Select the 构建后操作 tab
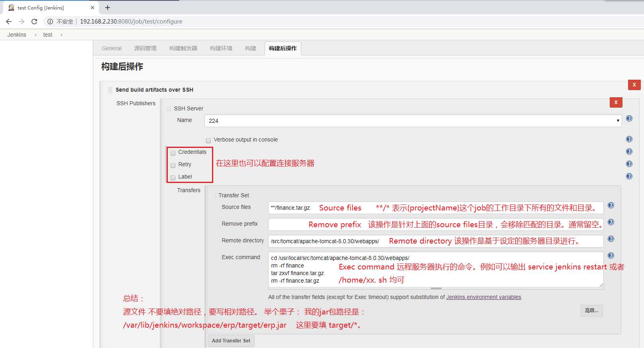The width and height of the screenshot is (644, 348). (283, 48)
